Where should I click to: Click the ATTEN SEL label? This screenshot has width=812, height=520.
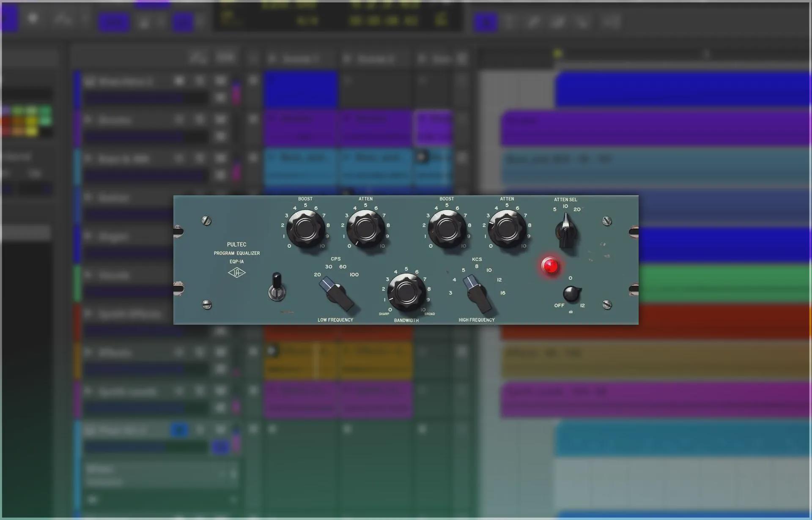tap(565, 199)
